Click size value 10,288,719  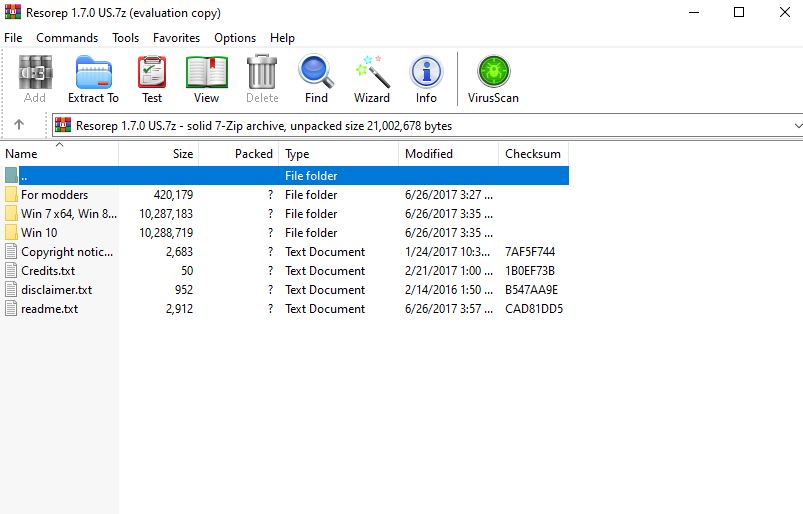[x=166, y=232]
